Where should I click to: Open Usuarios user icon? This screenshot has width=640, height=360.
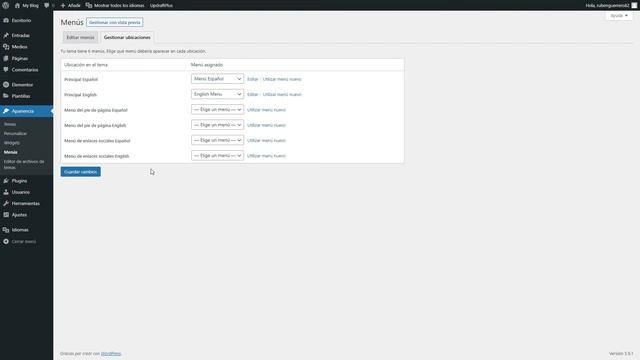click(6, 192)
